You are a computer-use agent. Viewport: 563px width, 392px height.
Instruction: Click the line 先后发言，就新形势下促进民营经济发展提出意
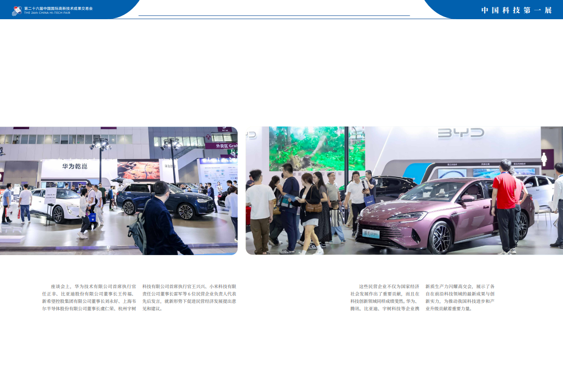click(x=189, y=301)
